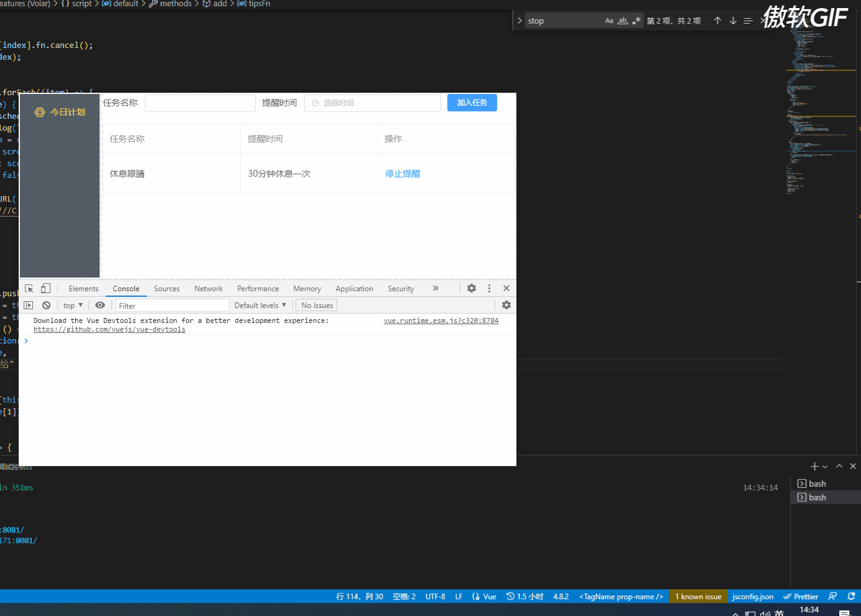Click the 'No Issues' button in the console
861x616 pixels.
tap(317, 306)
